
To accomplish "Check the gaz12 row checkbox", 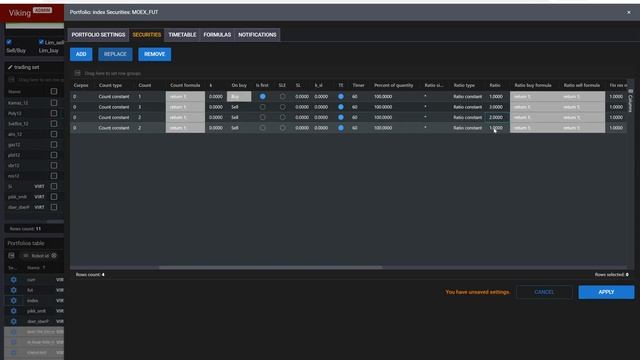I will [54, 144].
